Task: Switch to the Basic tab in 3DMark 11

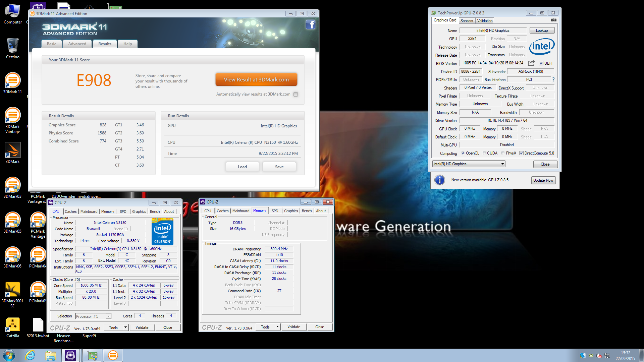Action: [52, 44]
